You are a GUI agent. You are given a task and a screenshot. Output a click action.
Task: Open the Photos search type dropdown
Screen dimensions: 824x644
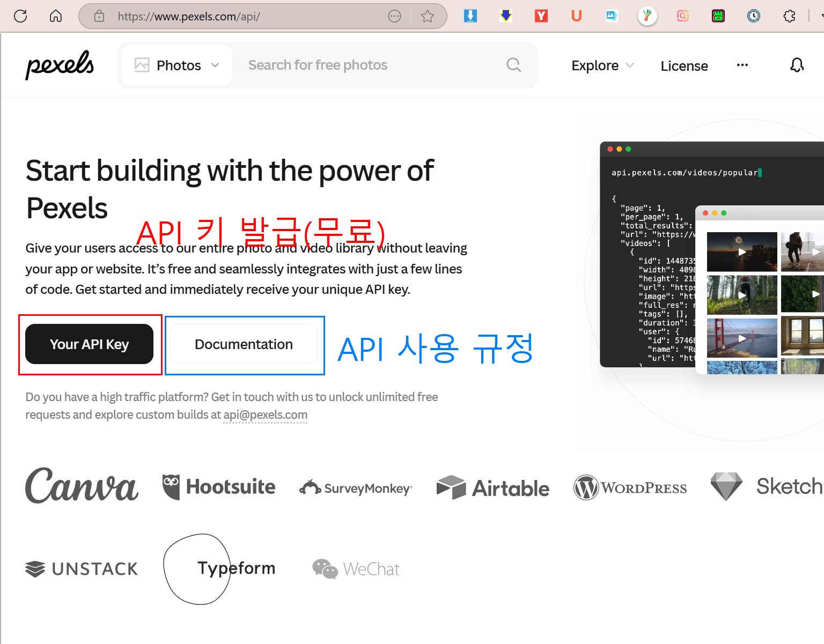(x=177, y=65)
